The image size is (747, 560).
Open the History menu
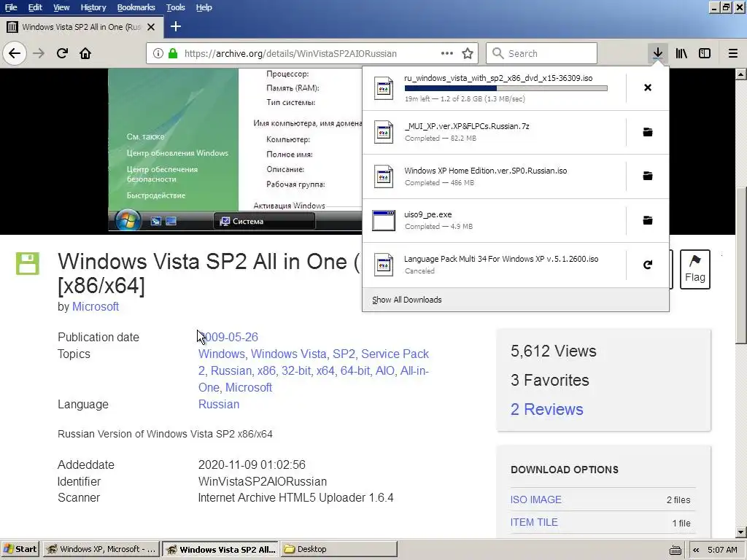pyautogui.click(x=93, y=7)
